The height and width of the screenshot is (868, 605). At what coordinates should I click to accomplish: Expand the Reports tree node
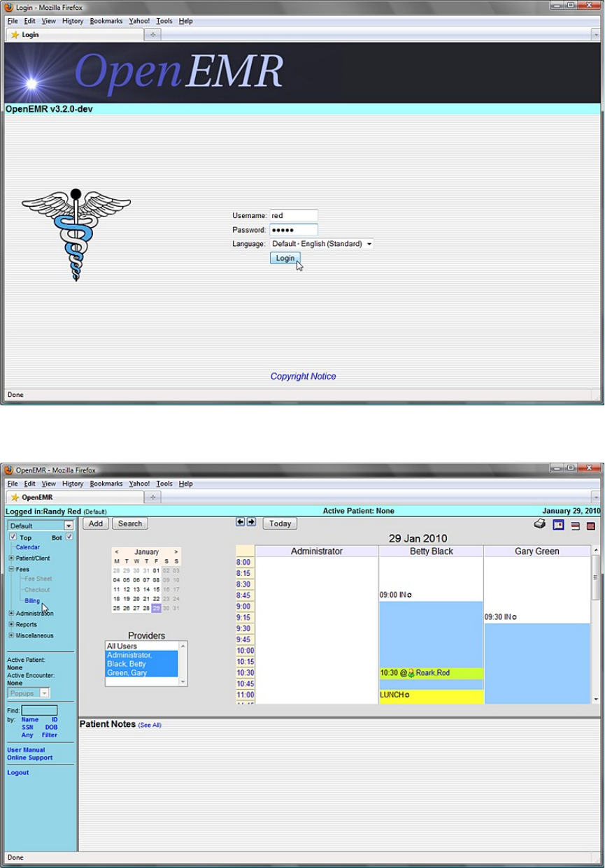coord(11,625)
